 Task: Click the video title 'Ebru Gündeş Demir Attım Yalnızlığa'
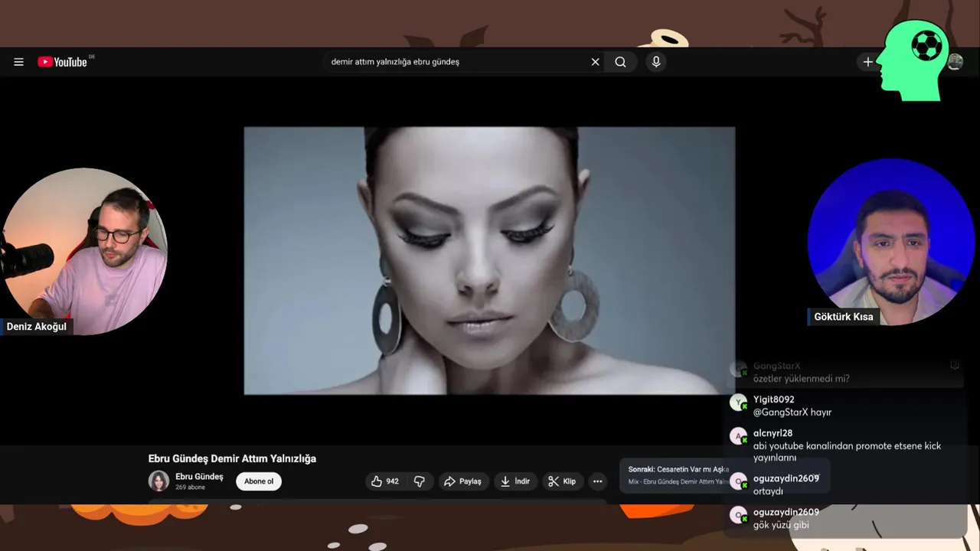tap(232, 458)
